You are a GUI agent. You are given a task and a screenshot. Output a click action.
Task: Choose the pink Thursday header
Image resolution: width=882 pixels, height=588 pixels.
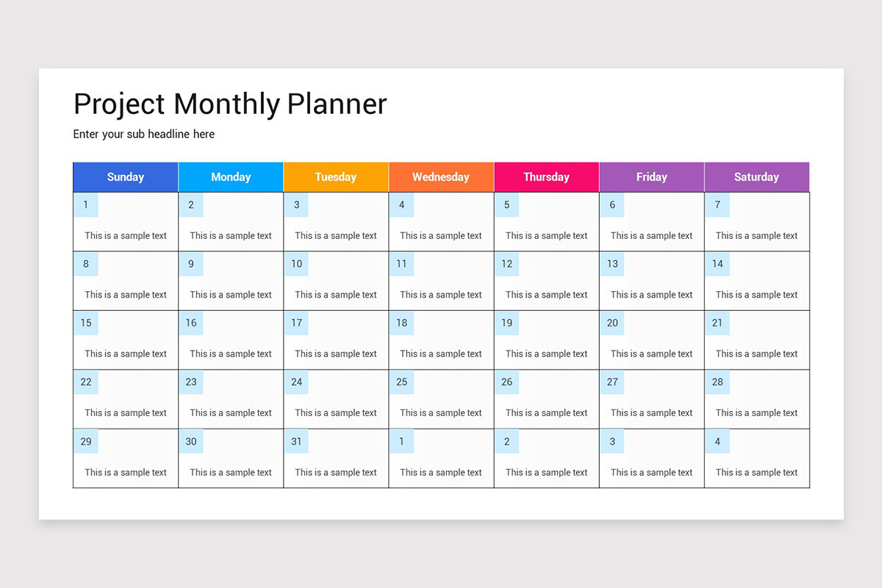click(x=546, y=177)
